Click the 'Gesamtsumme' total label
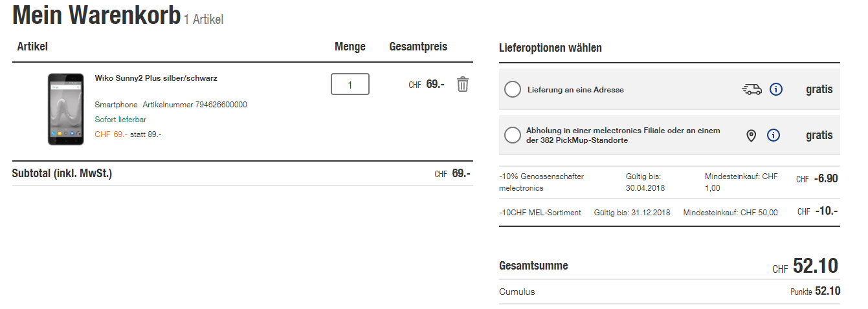This screenshot has height=309, width=868. [533, 266]
